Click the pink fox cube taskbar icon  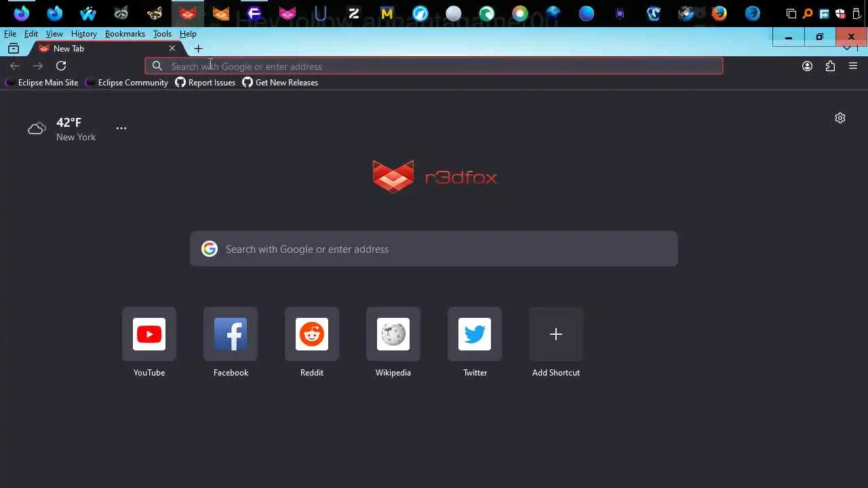pyautogui.click(x=288, y=13)
